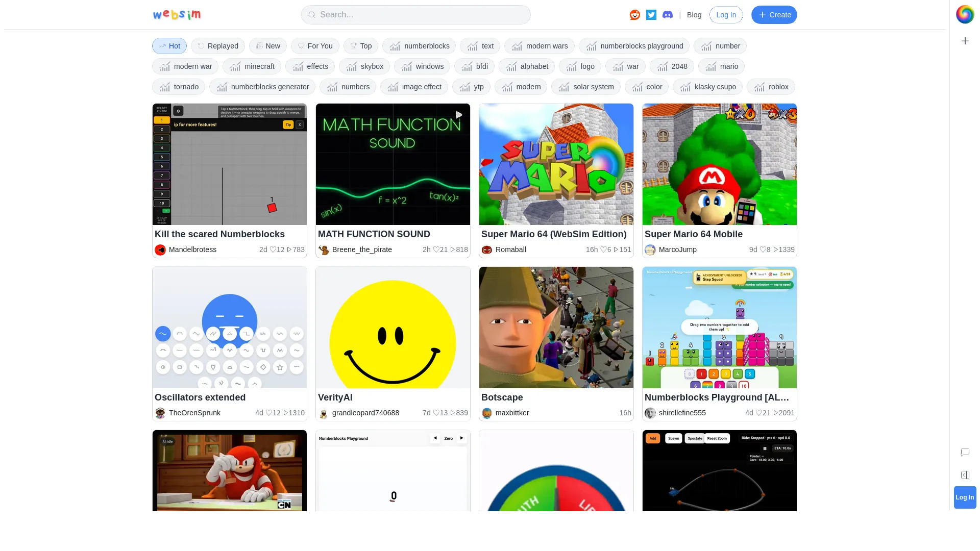Select the Replayed tab
The width and height of the screenshot is (980, 551).
[x=218, y=46]
